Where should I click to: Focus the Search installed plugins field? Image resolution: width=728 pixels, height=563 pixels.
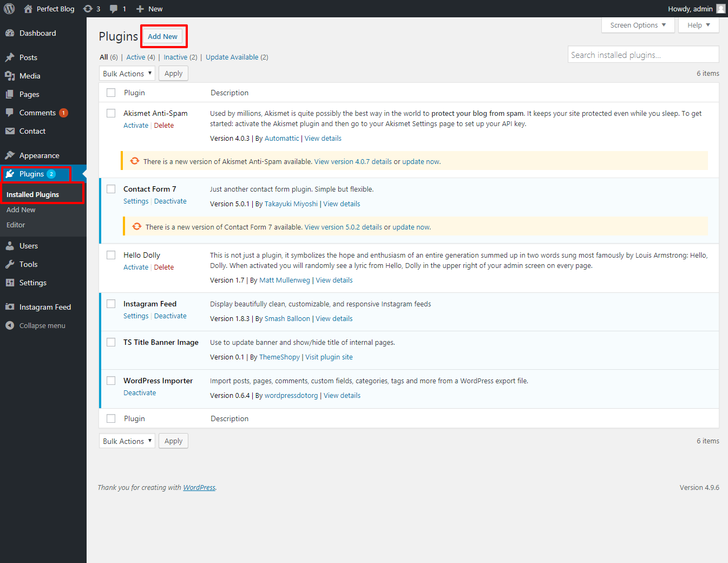[x=643, y=55]
